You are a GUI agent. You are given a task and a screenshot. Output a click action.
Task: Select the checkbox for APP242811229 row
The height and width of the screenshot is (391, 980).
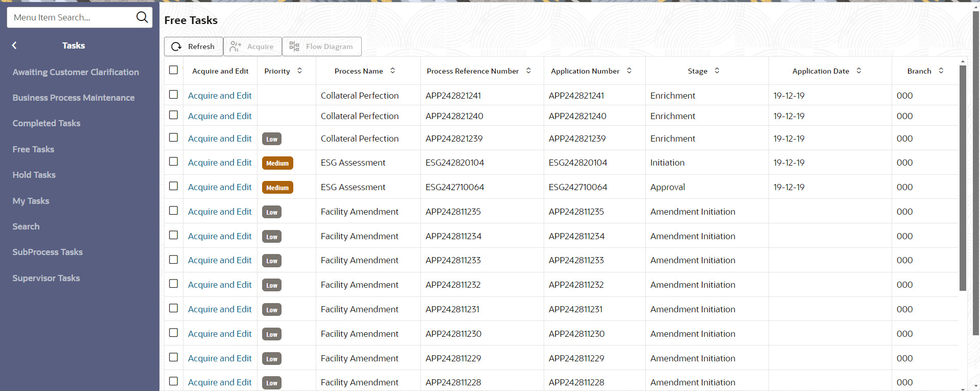pyautogui.click(x=174, y=357)
